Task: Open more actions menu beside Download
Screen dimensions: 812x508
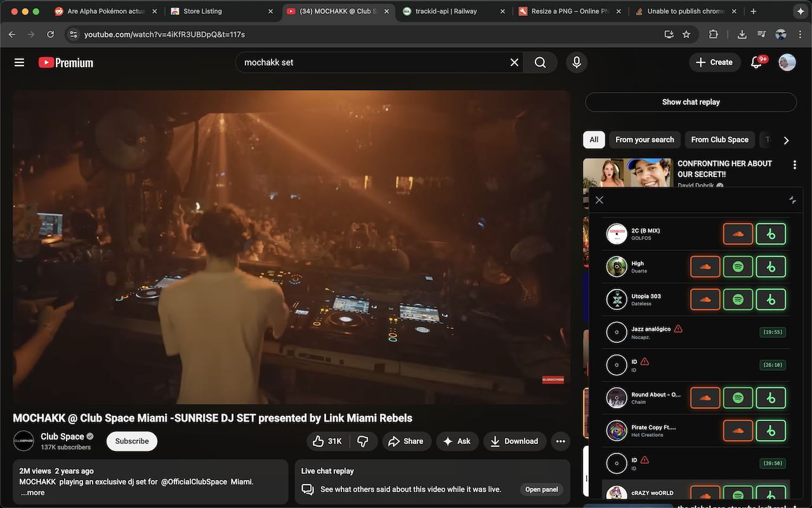Action: (x=560, y=441)
